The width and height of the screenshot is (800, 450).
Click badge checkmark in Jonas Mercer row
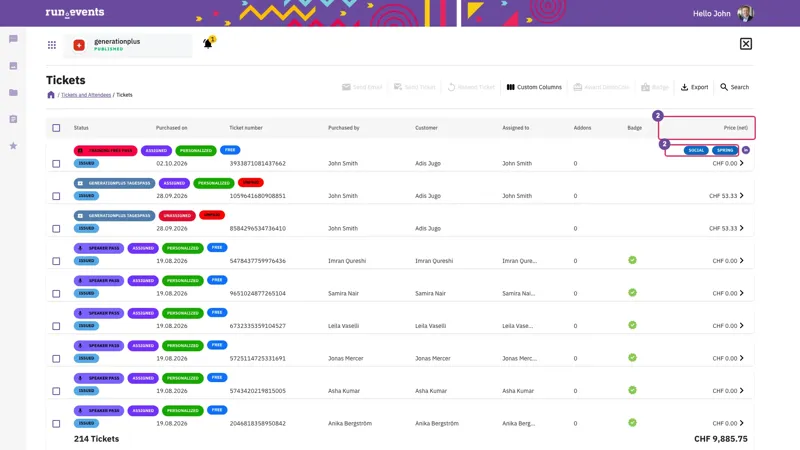tap(632, 358)
